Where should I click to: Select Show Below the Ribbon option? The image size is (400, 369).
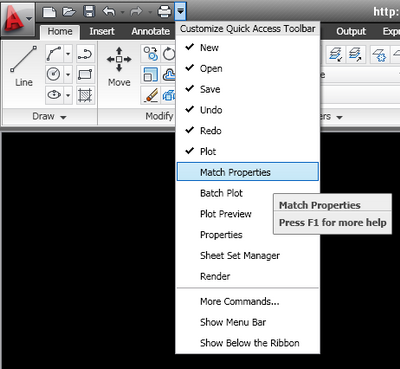click(247, 343)
